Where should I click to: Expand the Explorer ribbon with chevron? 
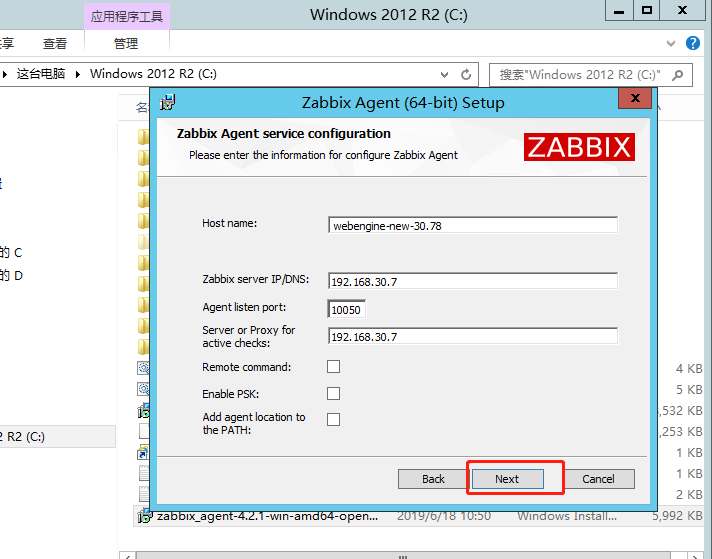(x=671, y=44)
